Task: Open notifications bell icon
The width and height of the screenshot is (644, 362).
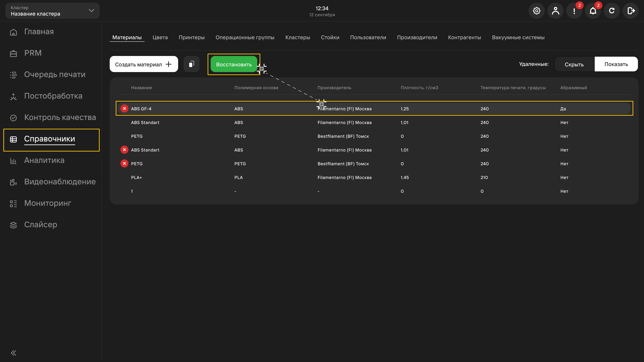Action: (593, 11)
